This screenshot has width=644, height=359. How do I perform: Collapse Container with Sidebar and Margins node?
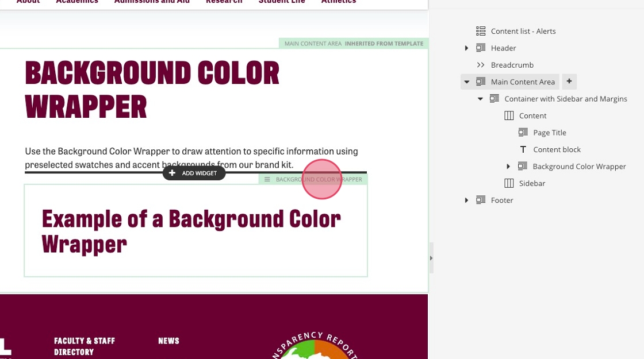click(480, 98)
